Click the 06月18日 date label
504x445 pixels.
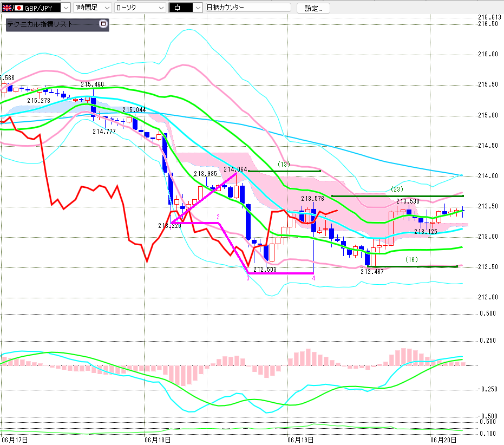158,440
